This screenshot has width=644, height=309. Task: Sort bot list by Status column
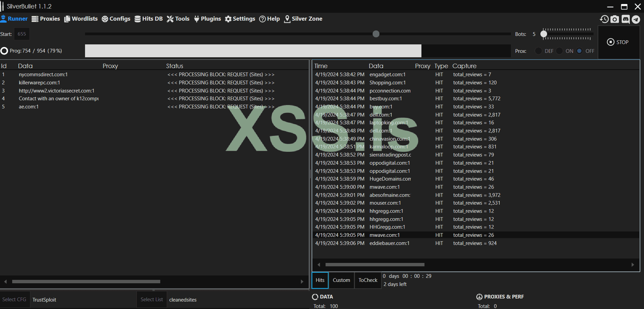pos(174,66)
